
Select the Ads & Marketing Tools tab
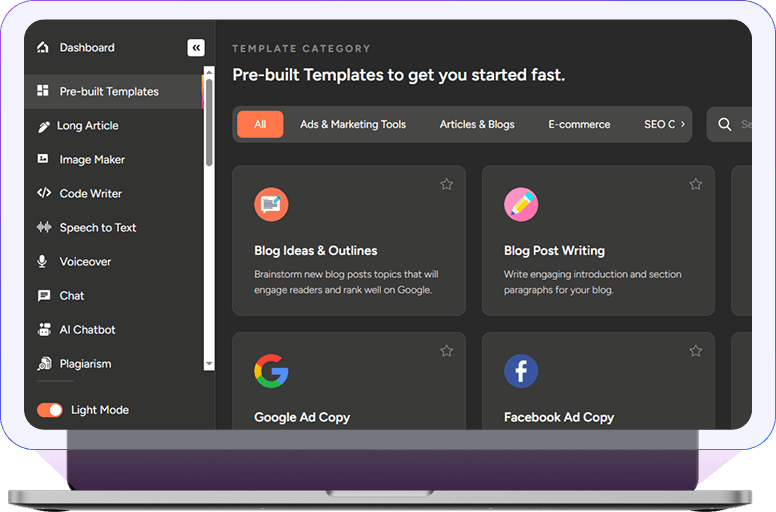(x=353, y=124)
